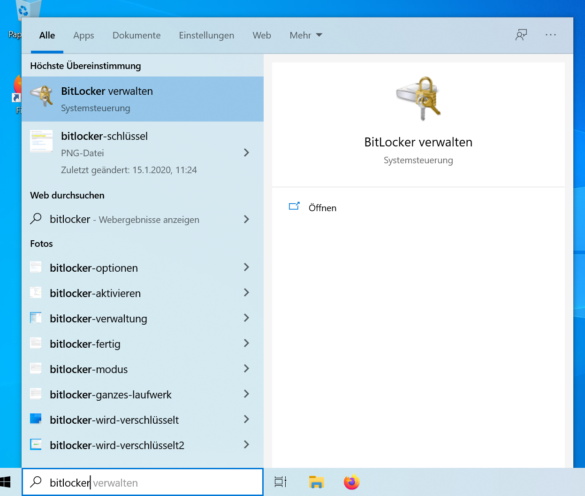Expand the bitlocker-modus chevron
Viewport: 585px width, 496px height.
(246, 369)
